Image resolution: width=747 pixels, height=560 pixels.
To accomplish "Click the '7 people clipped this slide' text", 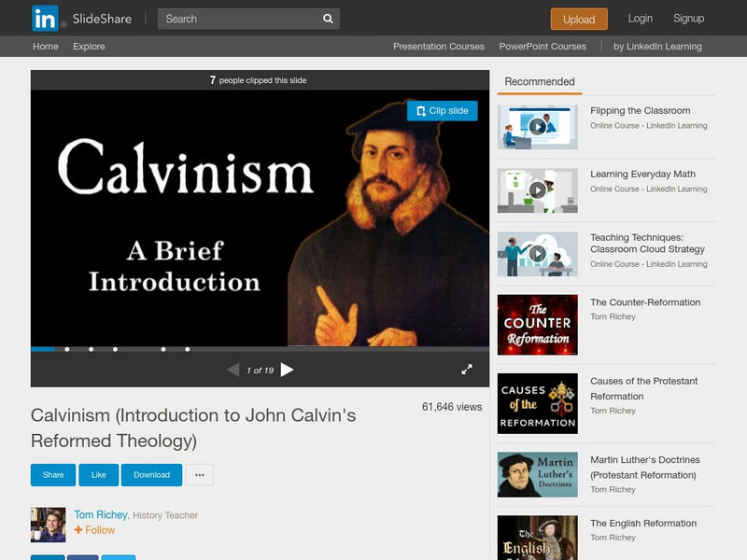I will tap(259, 80).
